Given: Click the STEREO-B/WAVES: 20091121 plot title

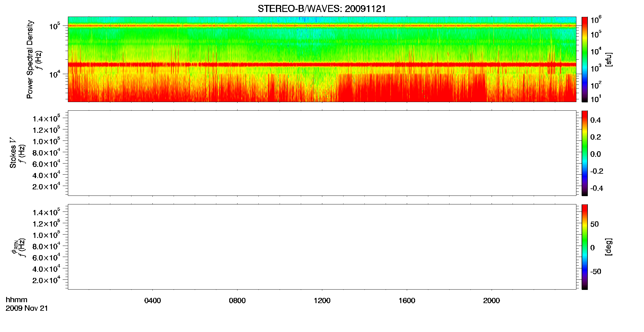Looking at the screenshot, I should point(322,9).
